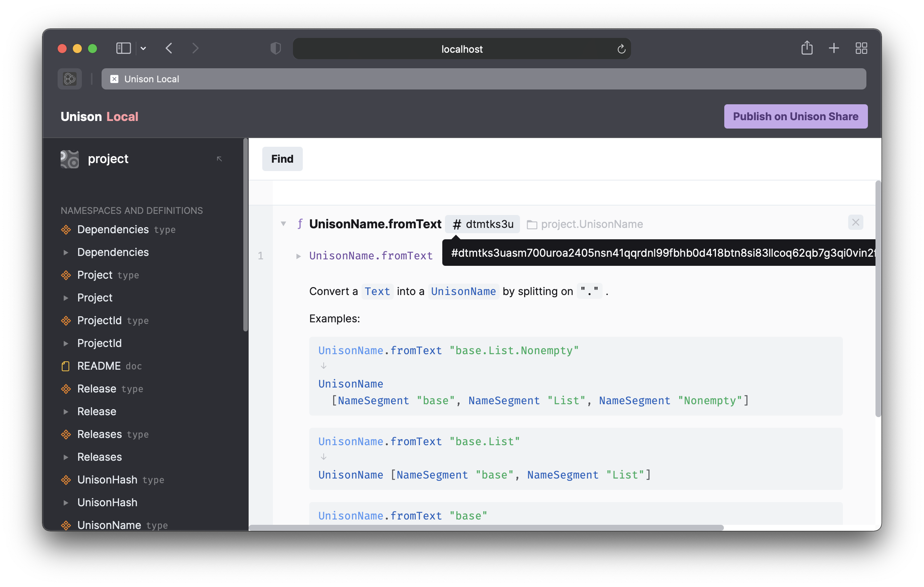
Task: Click the Safari share icon
Action: [x=807, y=49]
